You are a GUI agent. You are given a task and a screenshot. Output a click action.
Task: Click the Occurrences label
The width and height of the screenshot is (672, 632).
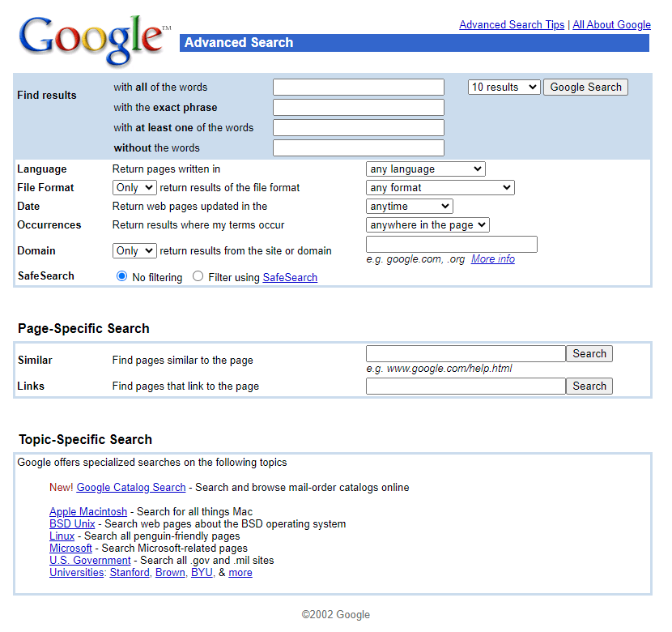[x=49, y=224]
